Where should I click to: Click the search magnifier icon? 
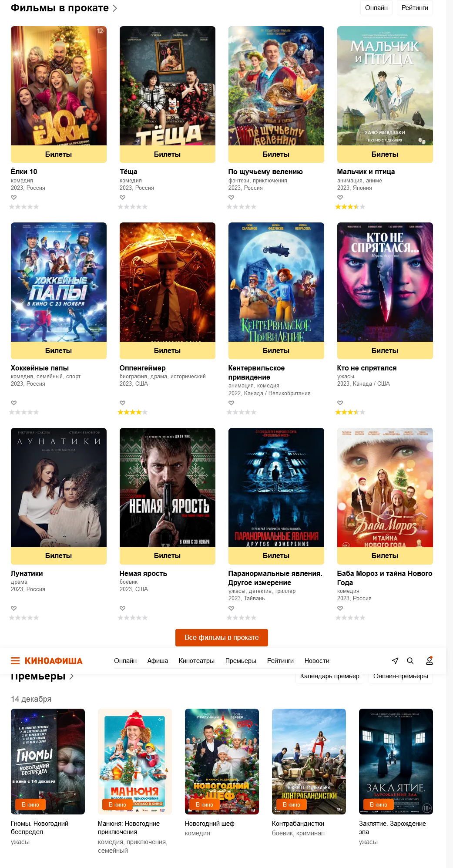410,661
